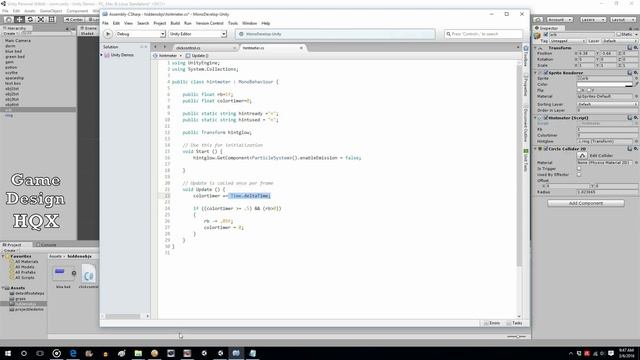Select the Move tool in Unity

point(19,19)
